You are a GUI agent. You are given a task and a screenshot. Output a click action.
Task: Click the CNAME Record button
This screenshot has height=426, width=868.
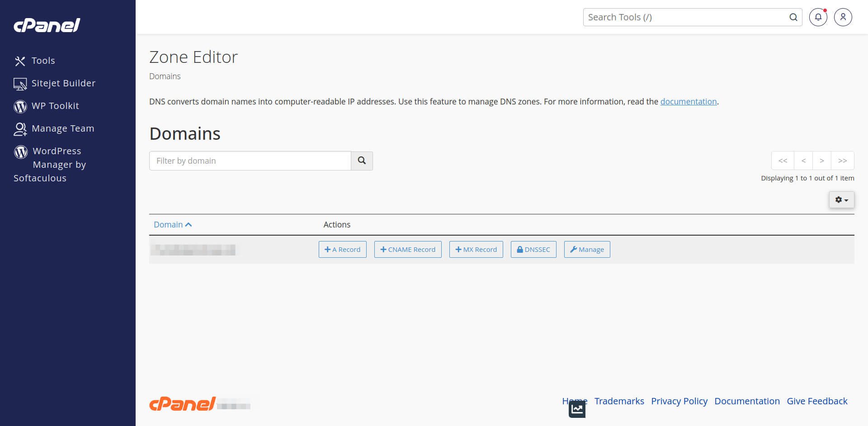click(407, 249)
